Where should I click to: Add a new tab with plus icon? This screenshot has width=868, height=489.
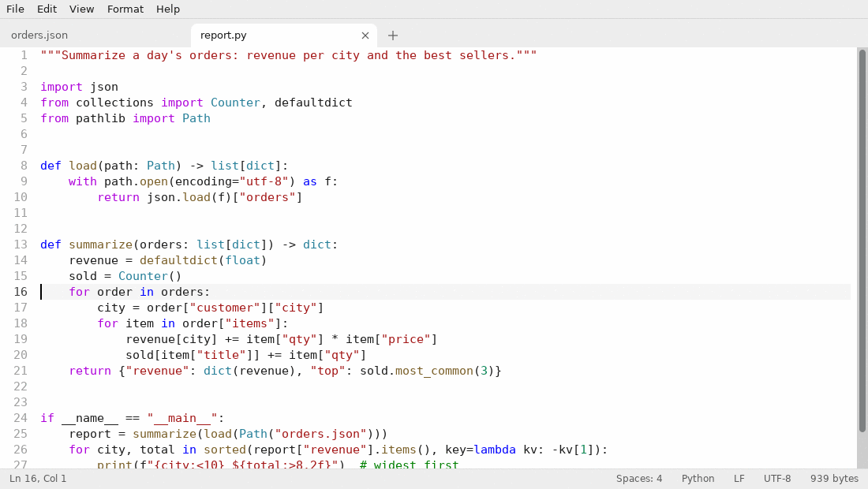392,35
